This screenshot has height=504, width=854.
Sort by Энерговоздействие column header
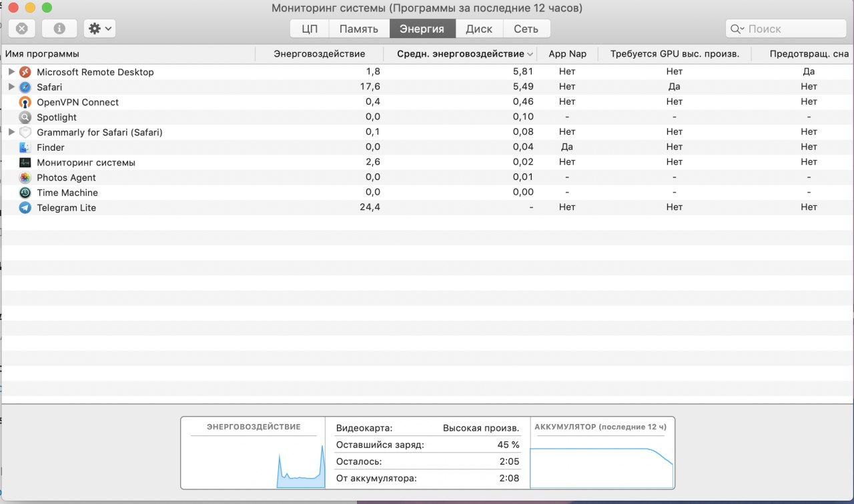(x=320, y=54)
